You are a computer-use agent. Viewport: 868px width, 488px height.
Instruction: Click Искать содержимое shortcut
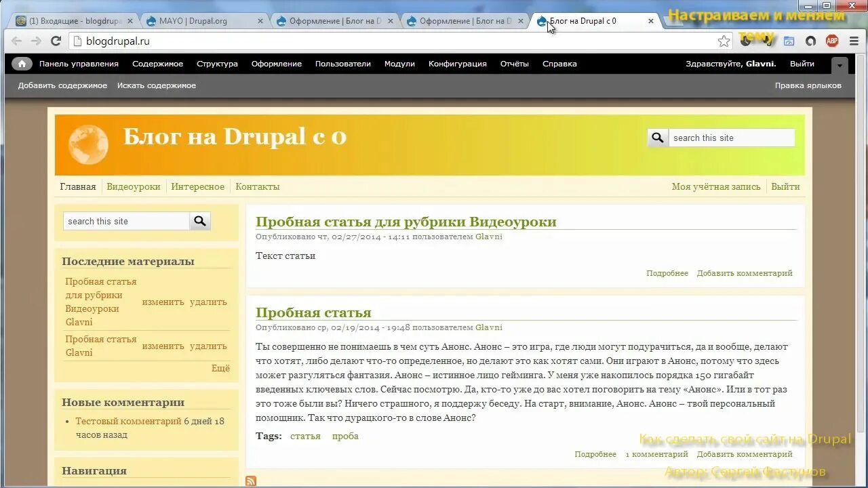tap(157, 85)
